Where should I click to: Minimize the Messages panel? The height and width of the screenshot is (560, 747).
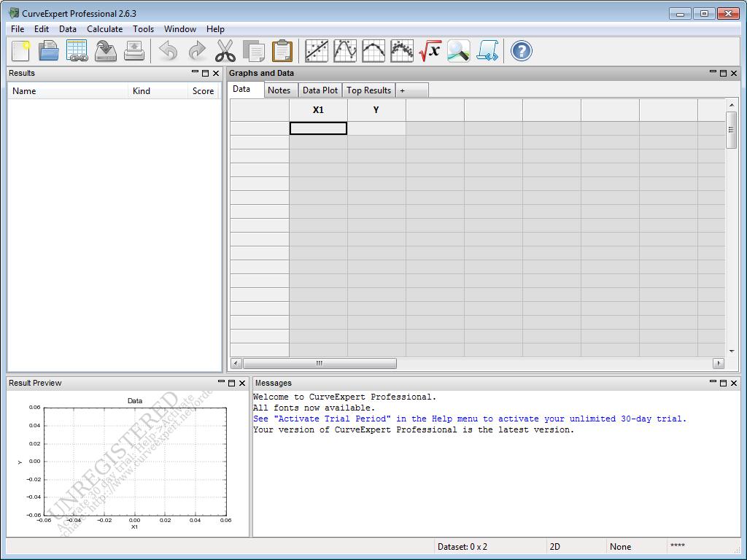pos(713,383)
